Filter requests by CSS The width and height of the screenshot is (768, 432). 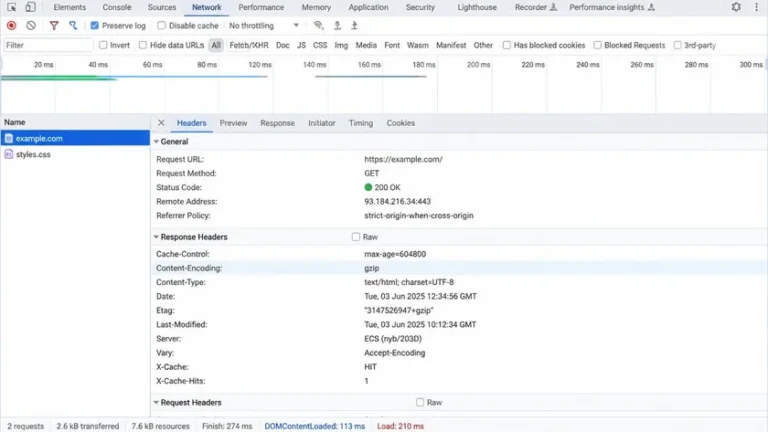[x=320, y=45]
